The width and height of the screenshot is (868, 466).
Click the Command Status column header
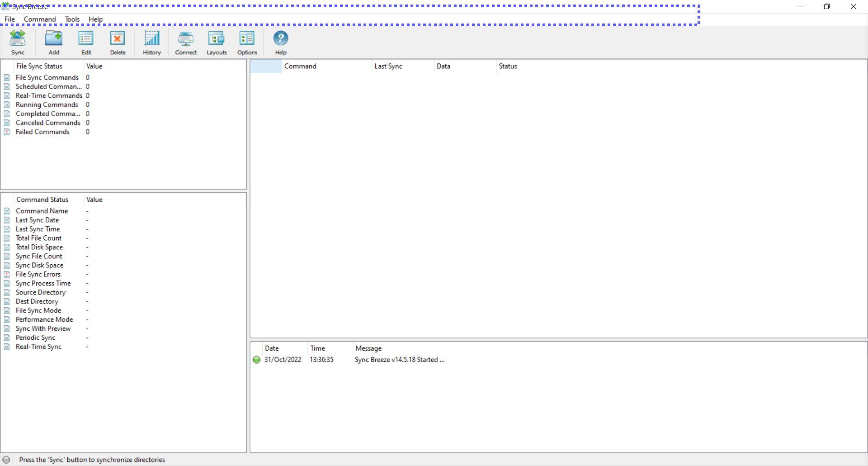49,200
